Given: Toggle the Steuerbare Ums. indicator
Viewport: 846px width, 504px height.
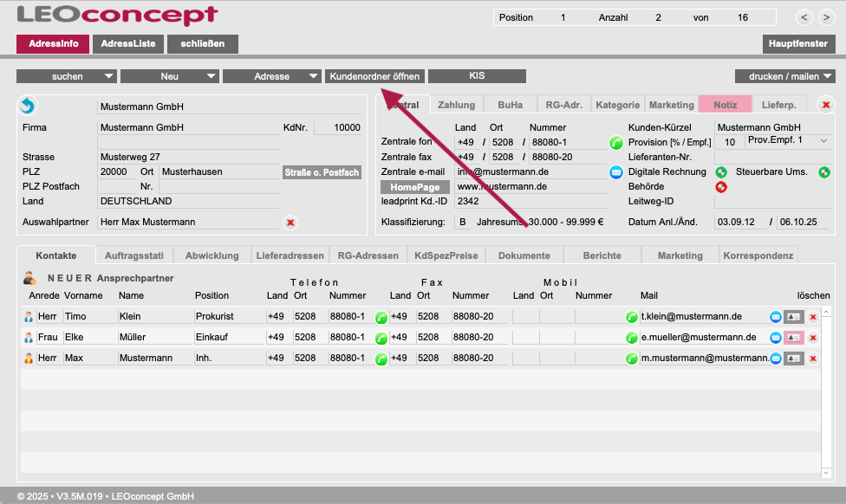Looking at the screenshot, I should [x=824, y=171].
